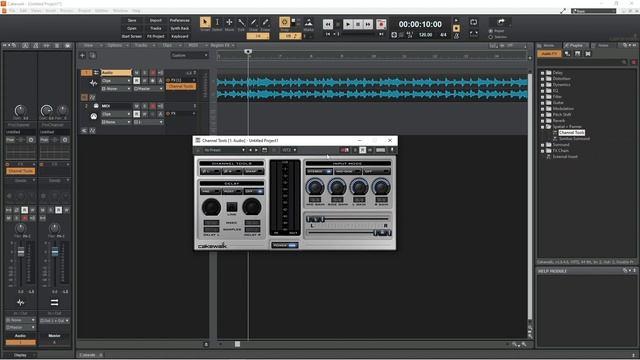The height and width of the screenshot is (360, 640).
Task: Fast forward the transport
Action: [x=368, y=25]
